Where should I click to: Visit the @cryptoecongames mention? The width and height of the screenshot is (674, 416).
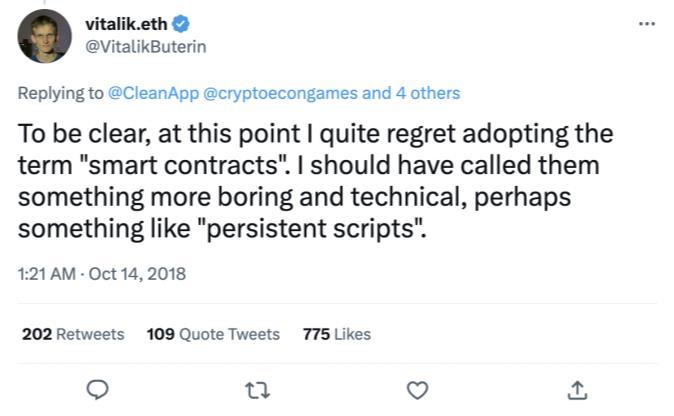[x=281, y=93]
